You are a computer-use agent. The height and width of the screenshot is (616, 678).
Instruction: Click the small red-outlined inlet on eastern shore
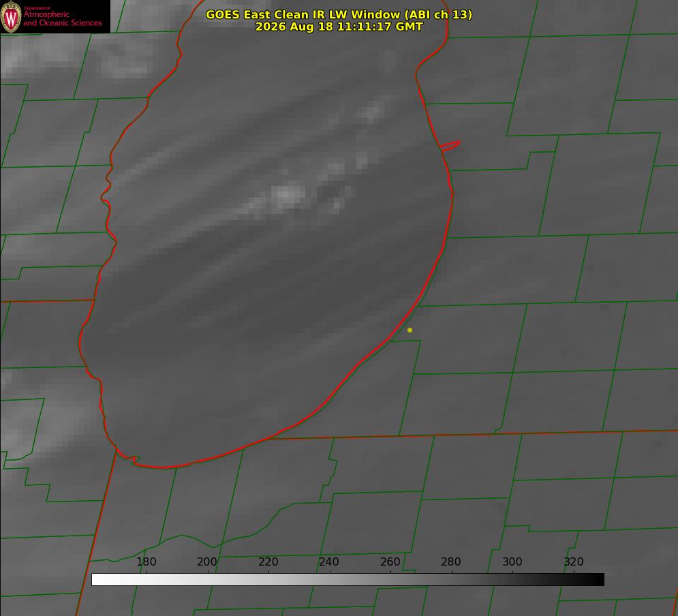click(x=450, y=146)
